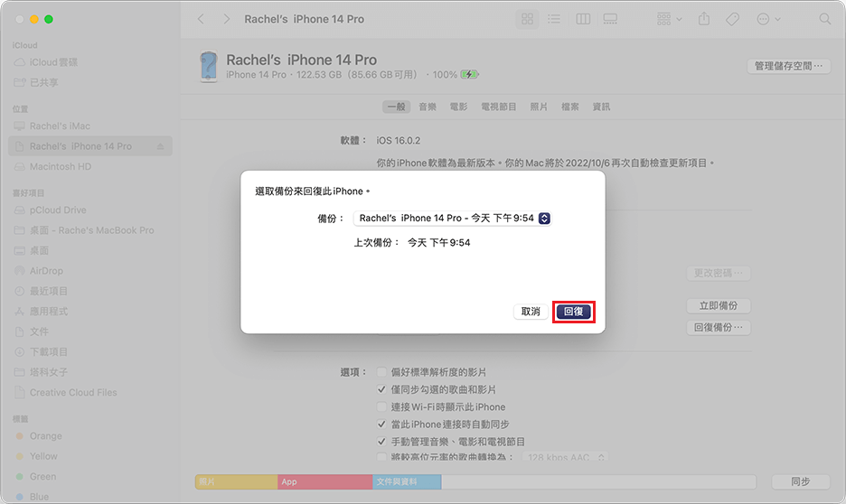Click the Finder search magnifier
846x504 pixels.
click(x=825, y=19)
